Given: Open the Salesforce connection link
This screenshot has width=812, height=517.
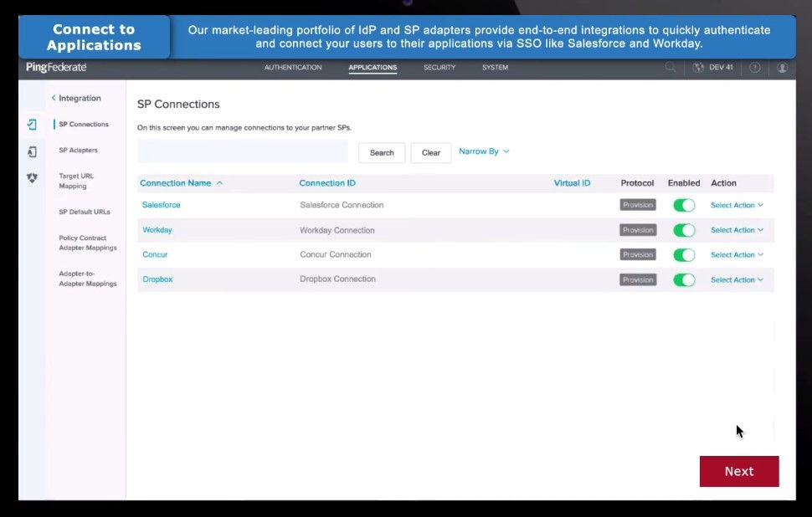Looking at the screenshot, I should click(161, 205).
